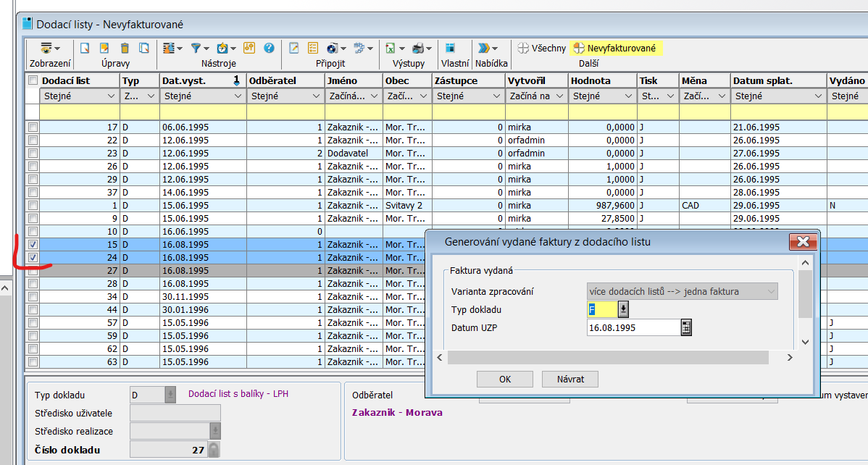Open the Excel export icon in Výstupy
Image resolution: width=868 pixels, height=465 pixels.
pyautogui.click(x=390, y=49)
